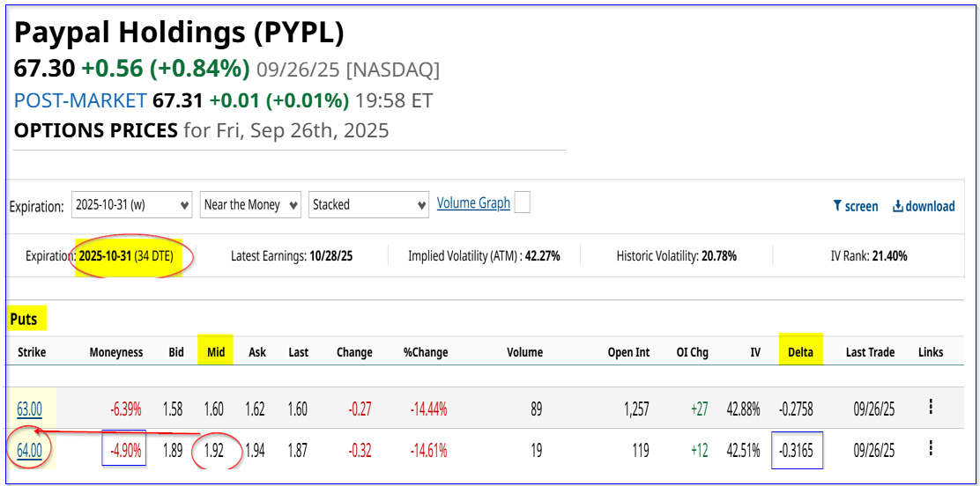980x486 pixels.
Task: Sort by the Mid column header
Action: coord(216,352)
